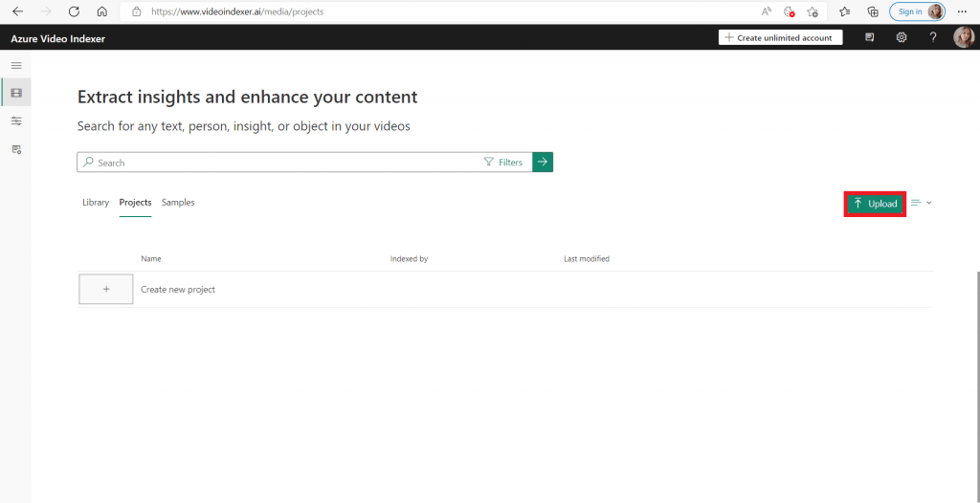Focus the Search input field
This screenshot has width=980, height=503.
(287, 163)
